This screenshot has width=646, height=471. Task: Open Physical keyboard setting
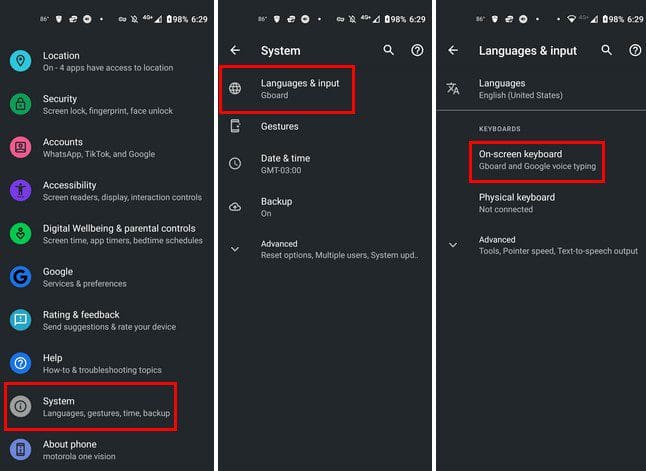pos(542,203)
